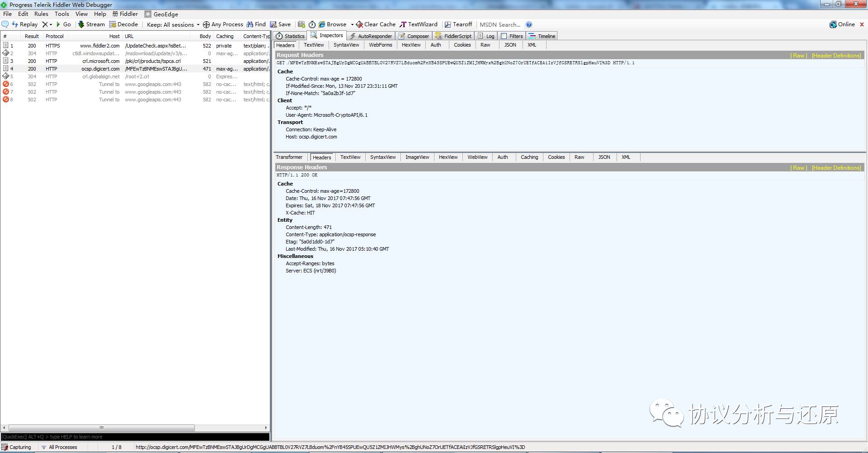
Task: Toggle Stream mode
Action: (x=91, y=24)
